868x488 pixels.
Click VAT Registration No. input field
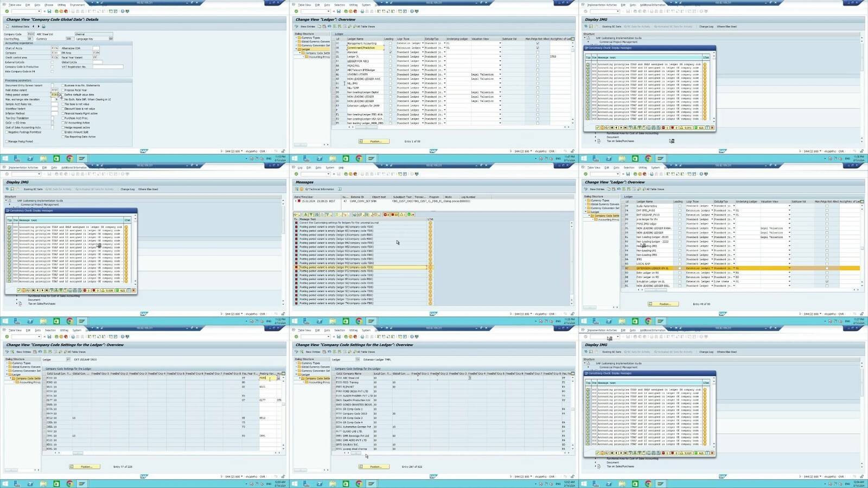point(108,67)
